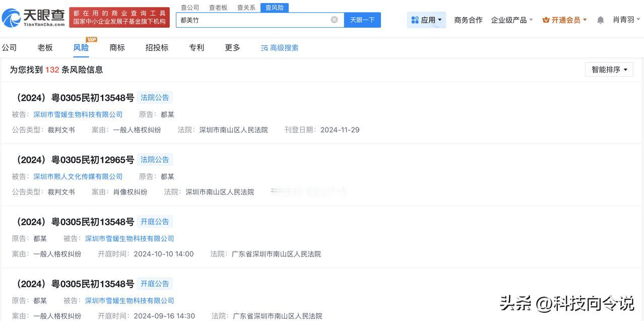Select the 商标 category tab
This screenshot has height=321, width=644.
[117, 47]
